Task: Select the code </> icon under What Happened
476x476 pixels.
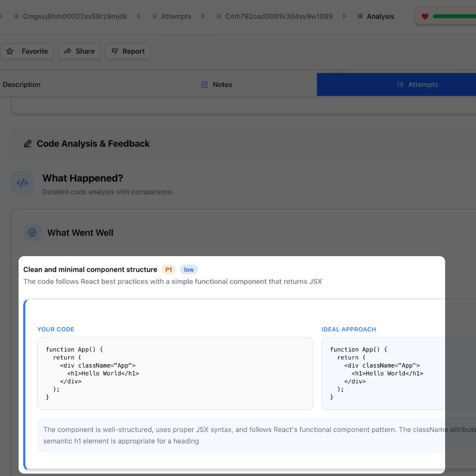Action: click(22, 183)
